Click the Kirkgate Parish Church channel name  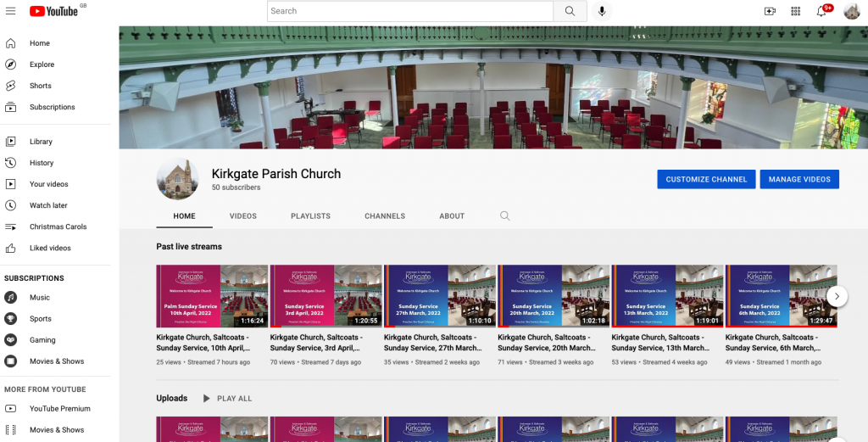pos(276,173)
